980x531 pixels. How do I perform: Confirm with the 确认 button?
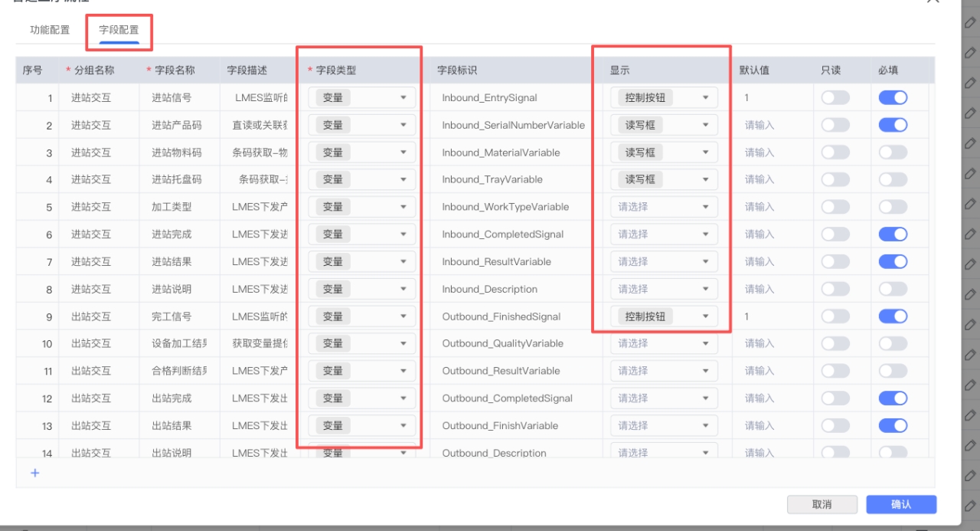[900, 504]
